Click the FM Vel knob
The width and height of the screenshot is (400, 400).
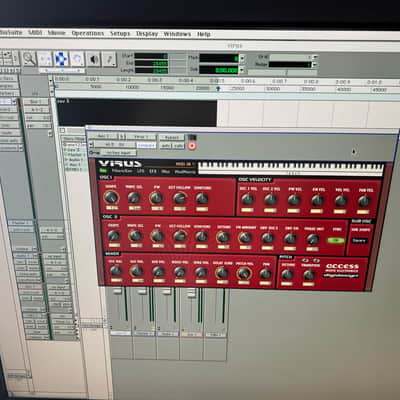point(317,201)
